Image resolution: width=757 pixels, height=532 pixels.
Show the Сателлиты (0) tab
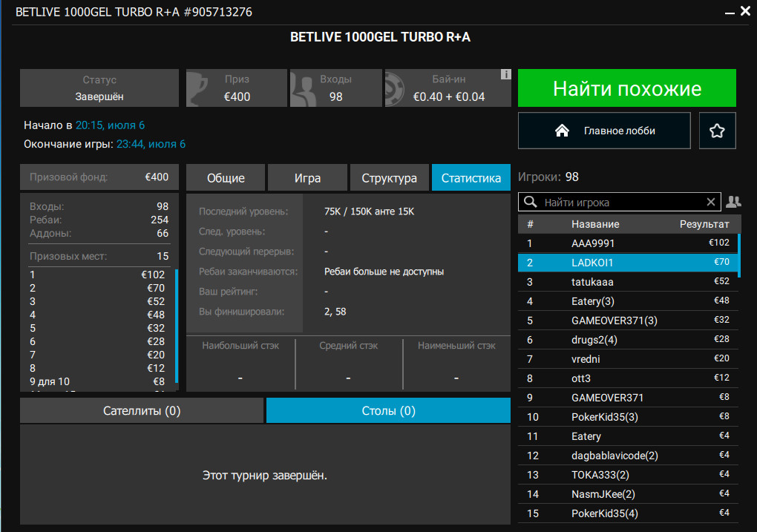pyautogui.click(x=142, y=410)
